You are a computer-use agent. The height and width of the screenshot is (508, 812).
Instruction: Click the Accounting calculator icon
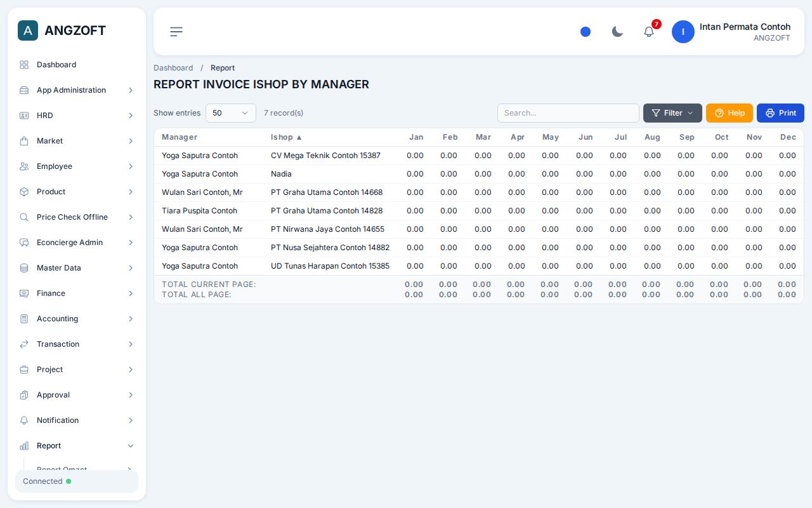pyautogui.click(x=24, y=319)
